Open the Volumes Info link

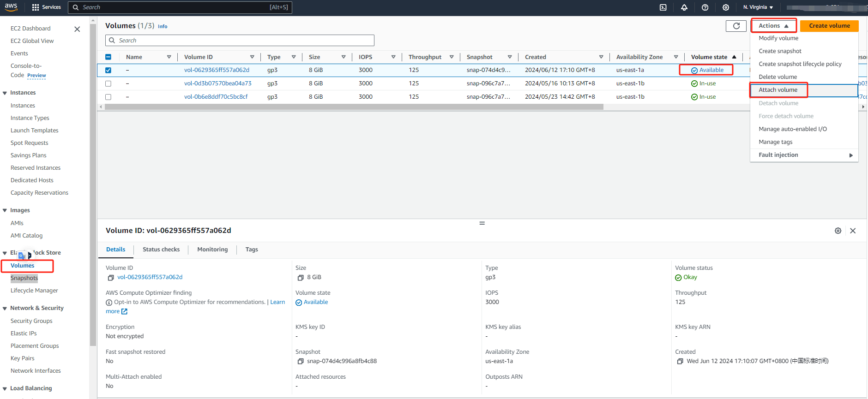[163, 27]
